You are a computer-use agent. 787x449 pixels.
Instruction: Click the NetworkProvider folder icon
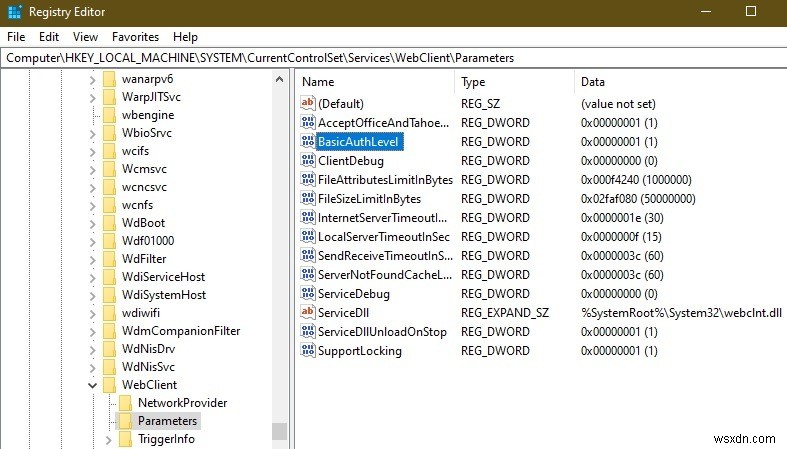coord(125,403)
